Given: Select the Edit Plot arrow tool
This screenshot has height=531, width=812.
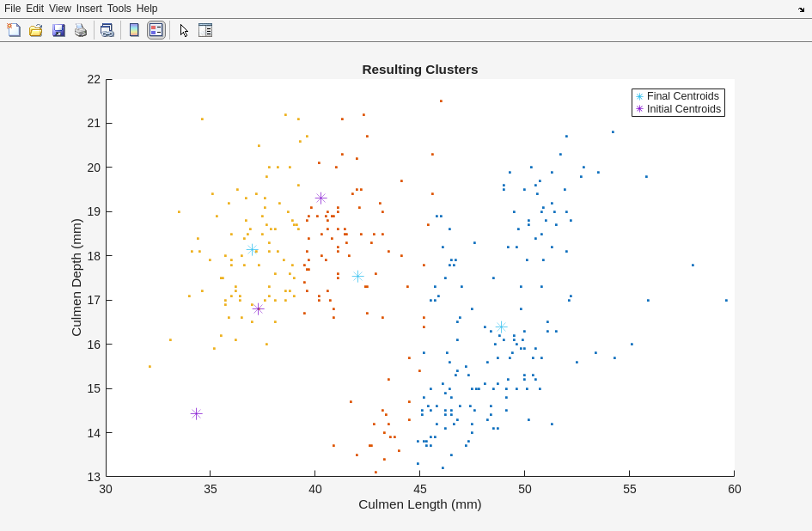Looking at the screenshot, I should (x=184, y=30).
